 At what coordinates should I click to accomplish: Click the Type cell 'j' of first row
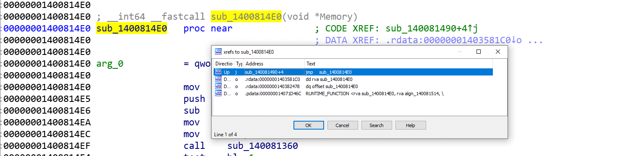click(x=236, y=72)
